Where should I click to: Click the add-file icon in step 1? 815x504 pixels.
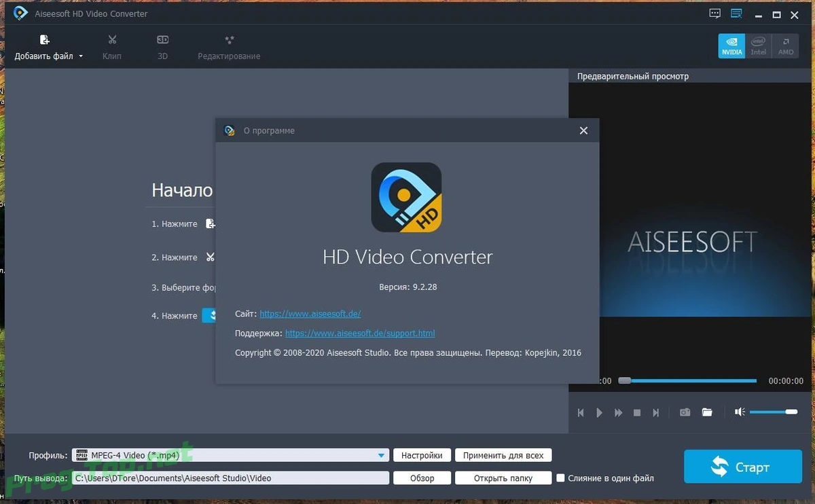tap(211, 223)
